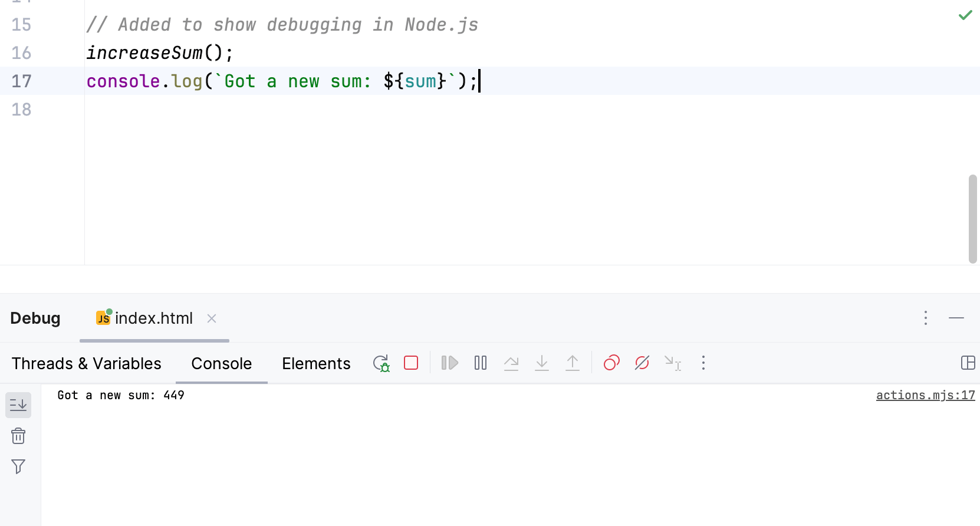Click the Step Out icon
This screenshot has width=980, height=526.
point(573,363)
